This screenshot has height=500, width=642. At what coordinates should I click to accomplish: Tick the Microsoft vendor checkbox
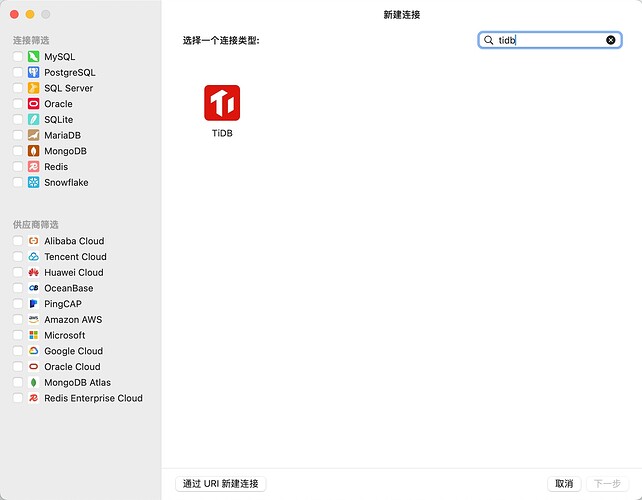click(x=18, y=335)
